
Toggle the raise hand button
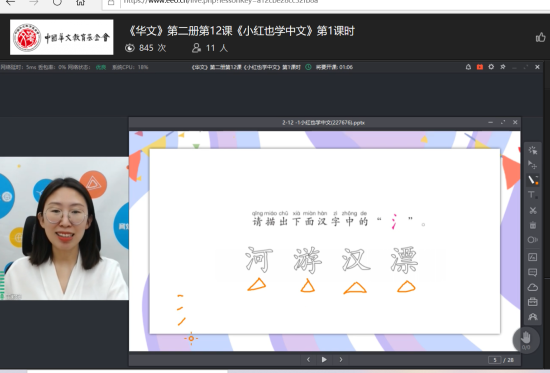[525, 339]
